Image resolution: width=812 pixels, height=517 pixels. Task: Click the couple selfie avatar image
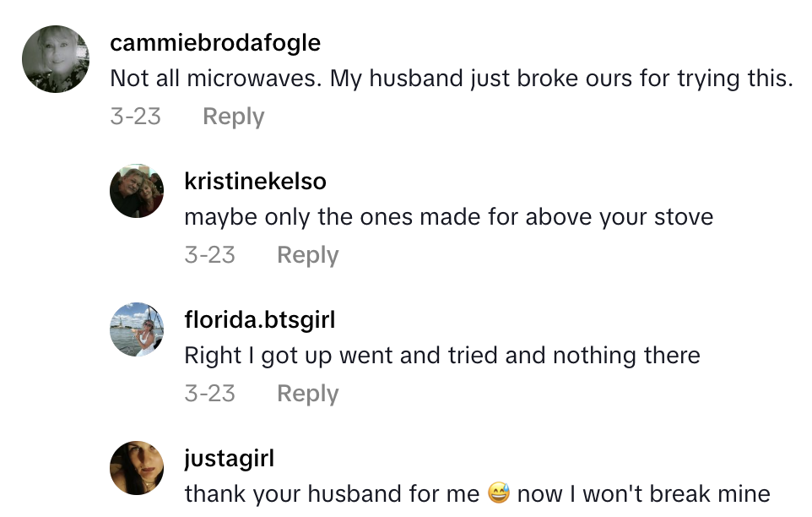coord(136,191)
